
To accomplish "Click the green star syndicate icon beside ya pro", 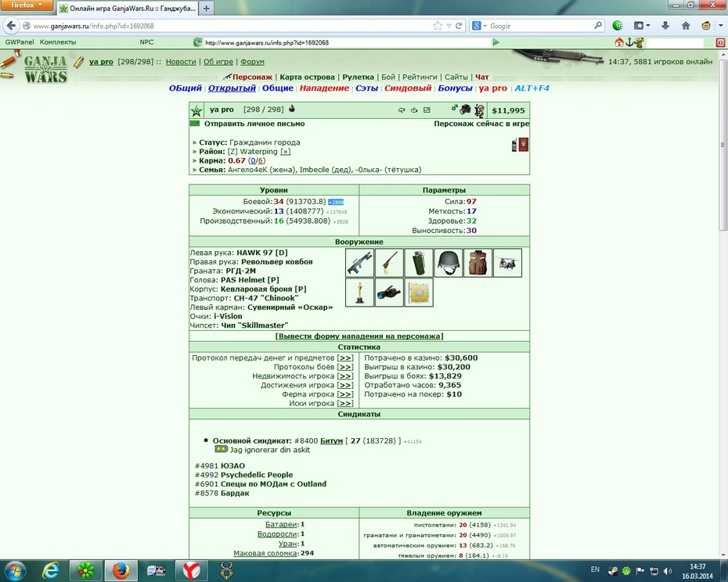I will [x=196, y=110].
